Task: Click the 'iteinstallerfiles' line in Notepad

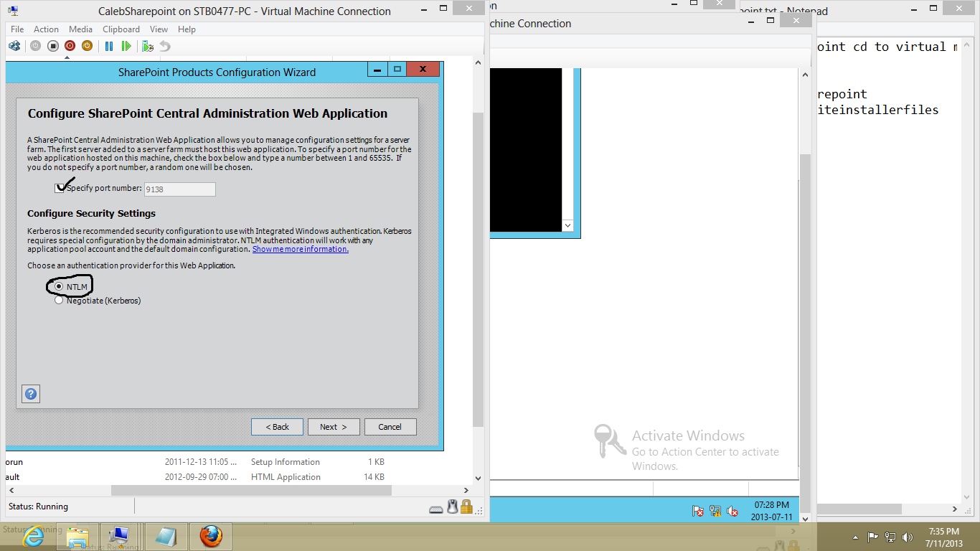Action: 877,110
